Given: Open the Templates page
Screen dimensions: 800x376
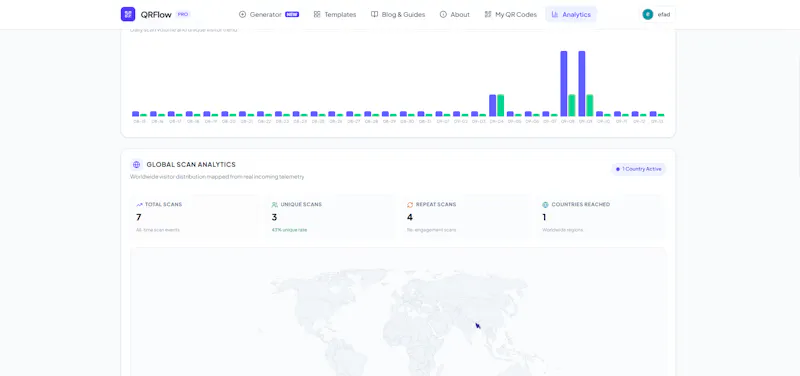Looking at the screenshot, I should 335,14.
